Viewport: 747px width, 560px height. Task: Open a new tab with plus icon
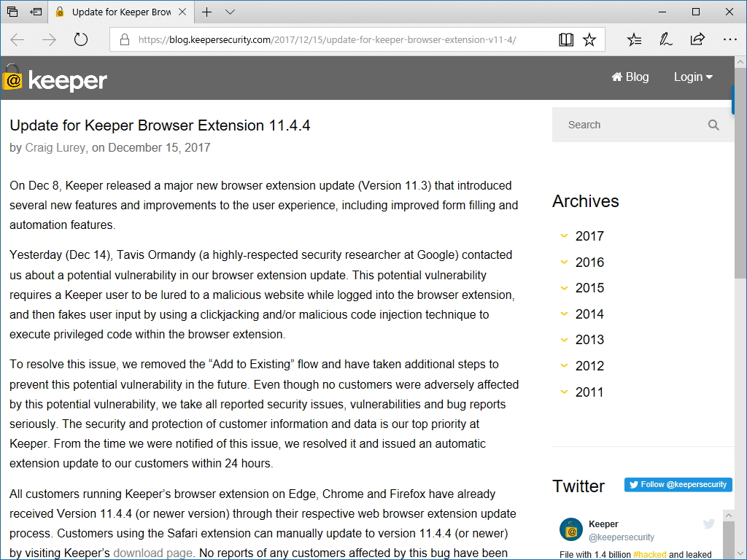pos(206,12)
